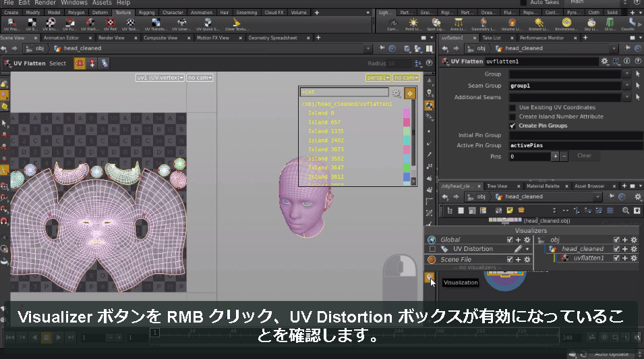Open the uv1 (UV:vertex) viewport dropdown

(160, 78)
